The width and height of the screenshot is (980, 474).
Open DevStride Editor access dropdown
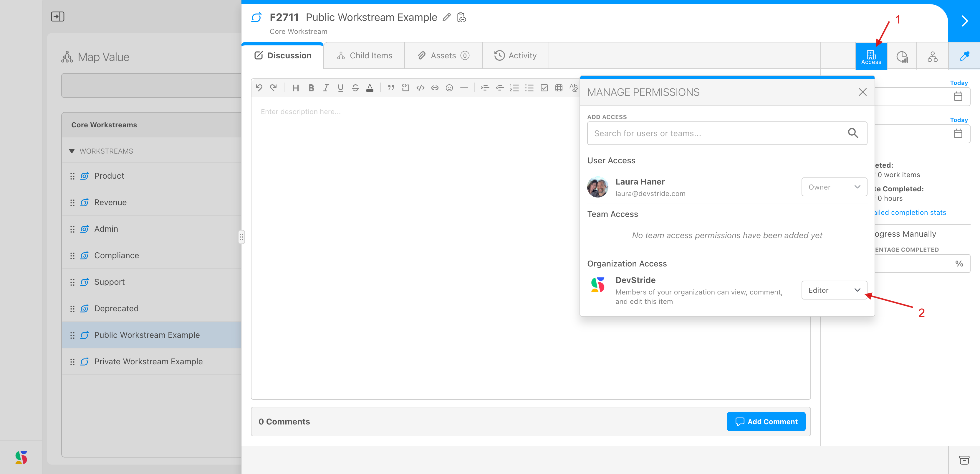[834, 290]
